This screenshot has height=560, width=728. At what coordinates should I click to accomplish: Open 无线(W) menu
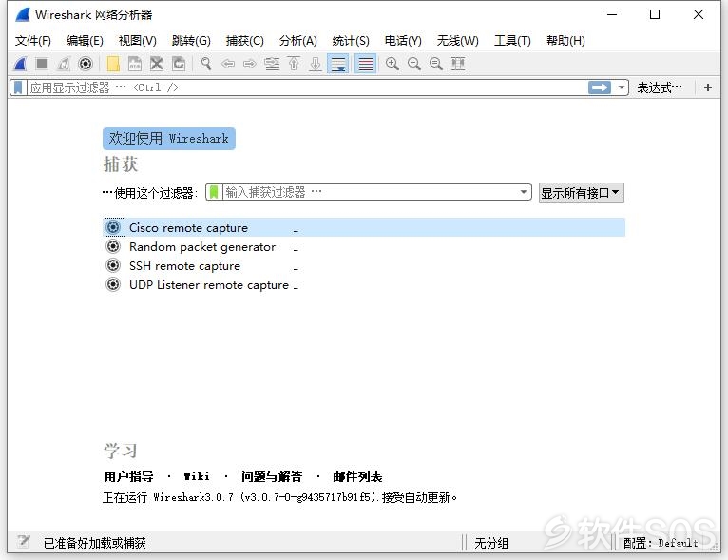pyautogui.click(x=457, y=41)
